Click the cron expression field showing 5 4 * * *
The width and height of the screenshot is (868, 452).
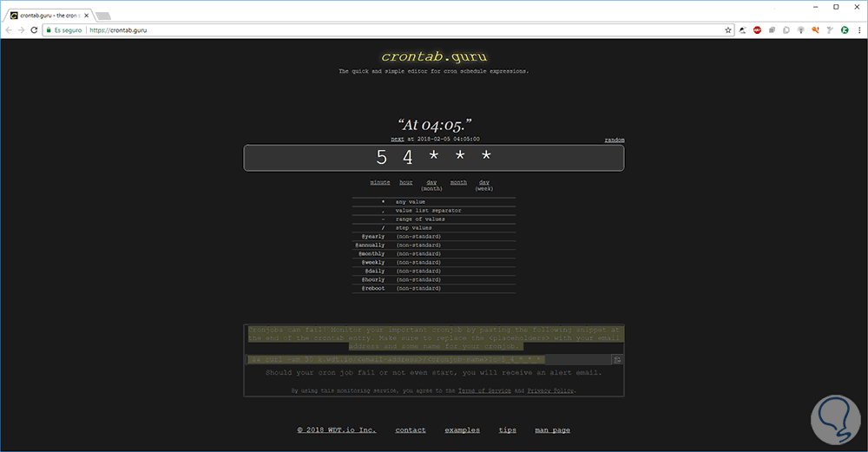pos(434,158)
